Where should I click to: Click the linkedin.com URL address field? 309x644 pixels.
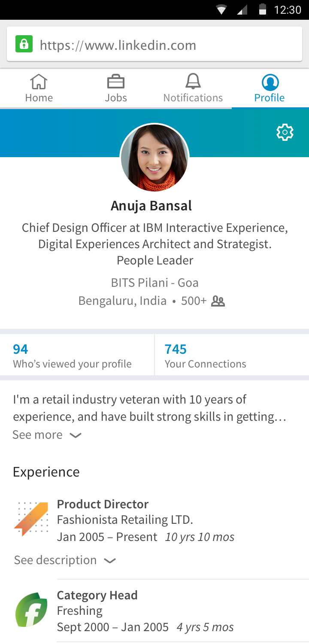(154, 44)
